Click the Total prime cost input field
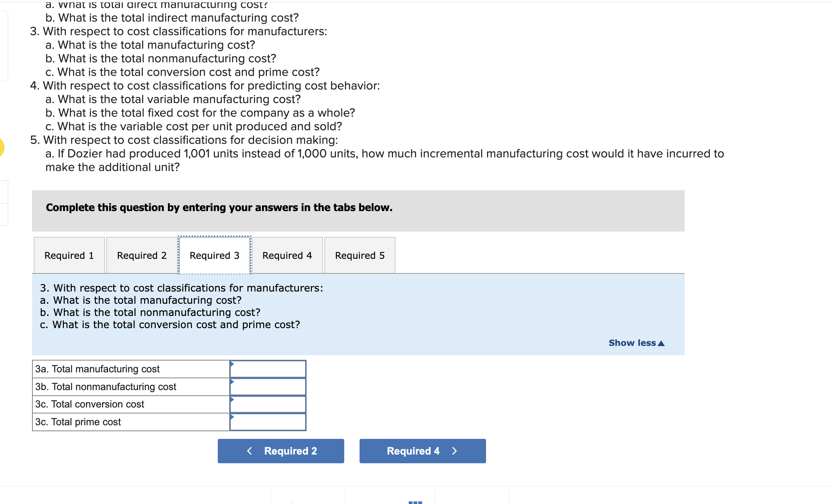Viewport: 832px width, 504px height. click(x=268, y=422)
